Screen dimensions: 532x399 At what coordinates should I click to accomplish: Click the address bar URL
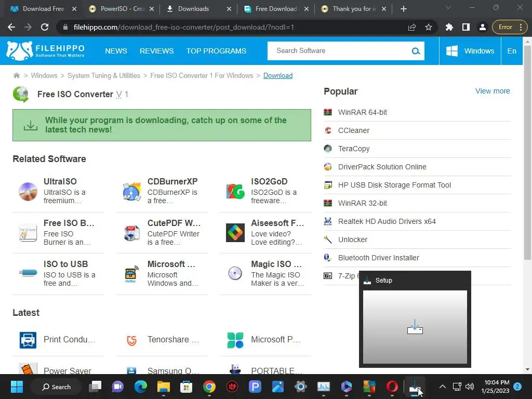184,27
